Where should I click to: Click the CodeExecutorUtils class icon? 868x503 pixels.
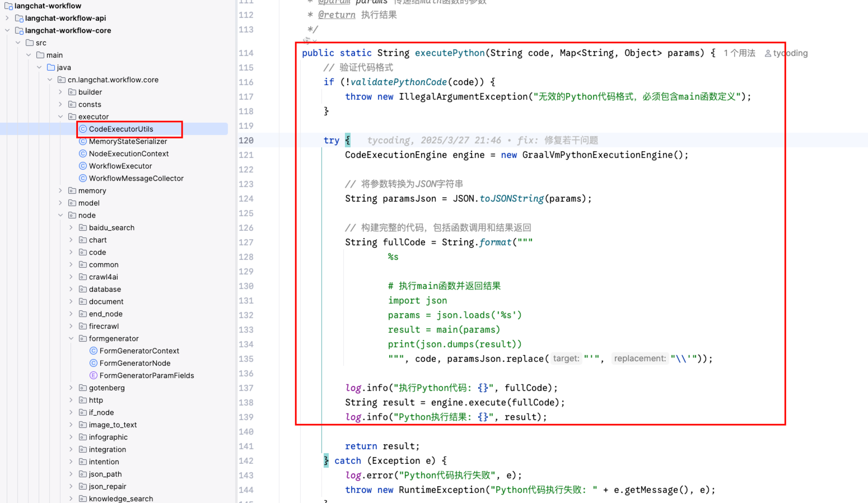(x=83, y=129)
